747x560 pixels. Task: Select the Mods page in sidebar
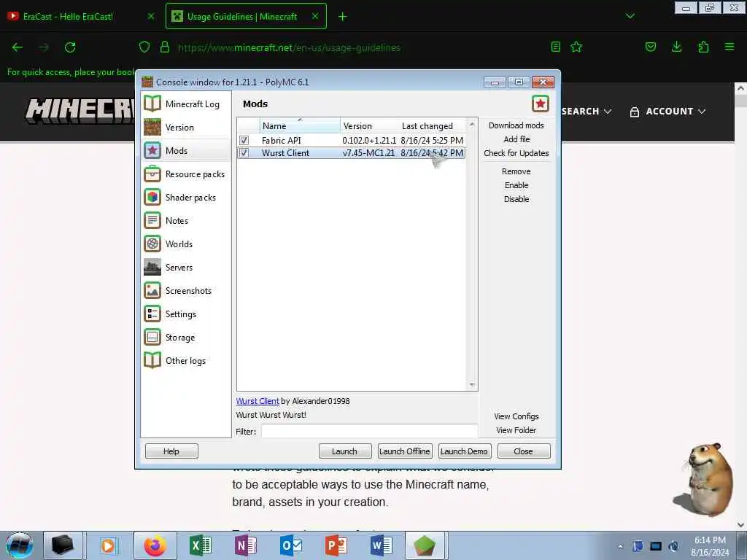(x=186, y=150)
